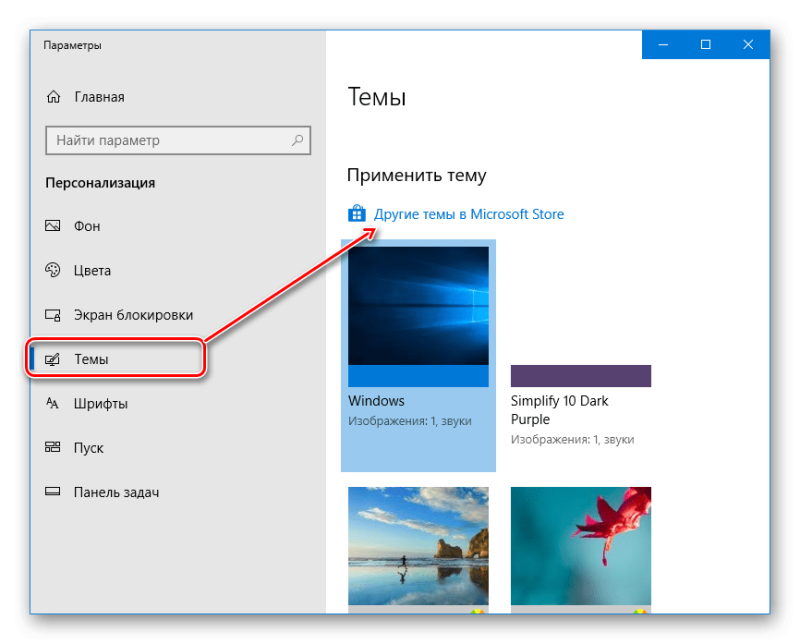The height and width of the screenshot is (644, 800).
Task: Click the purple color bar of Simplify theme
Action: [x=581, y=376]
